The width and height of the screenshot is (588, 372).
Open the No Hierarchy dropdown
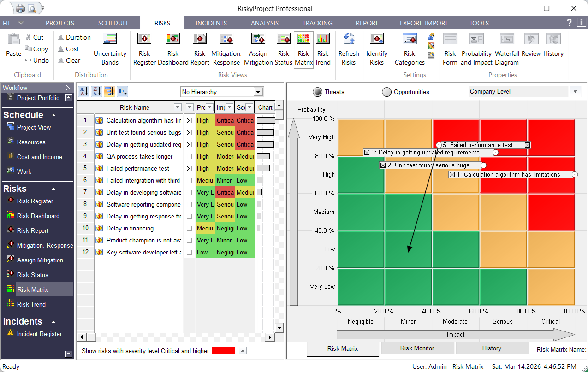[259, 91]
